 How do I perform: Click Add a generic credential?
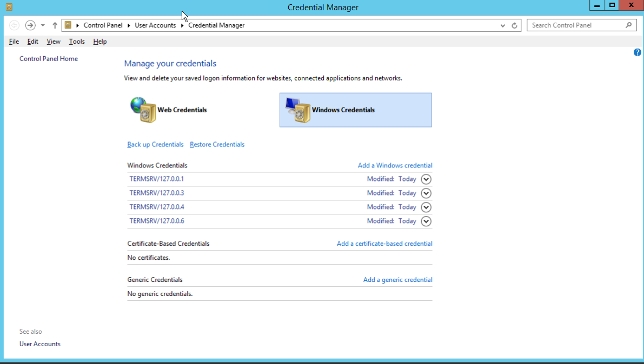point(397,280)
